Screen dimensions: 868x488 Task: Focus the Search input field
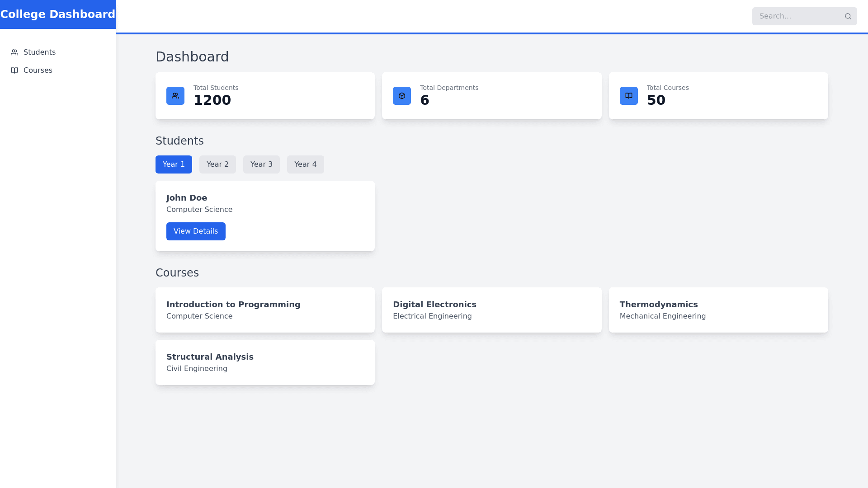796,16
